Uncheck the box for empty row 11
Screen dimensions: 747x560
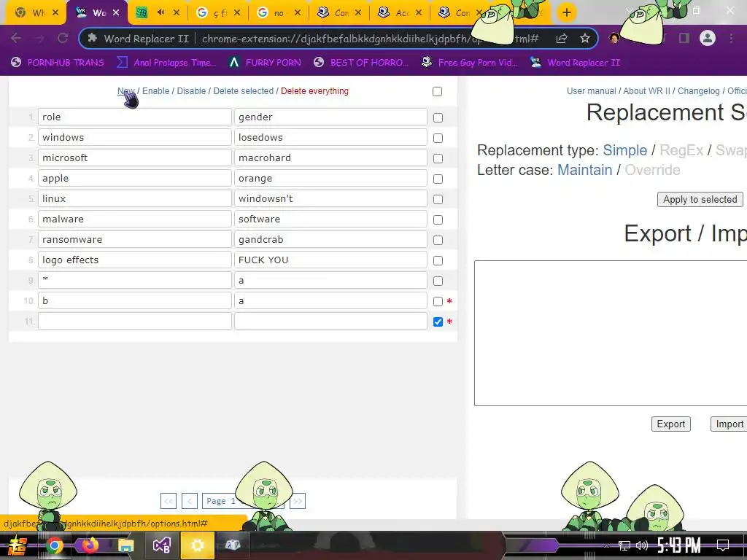click(438, 322)
